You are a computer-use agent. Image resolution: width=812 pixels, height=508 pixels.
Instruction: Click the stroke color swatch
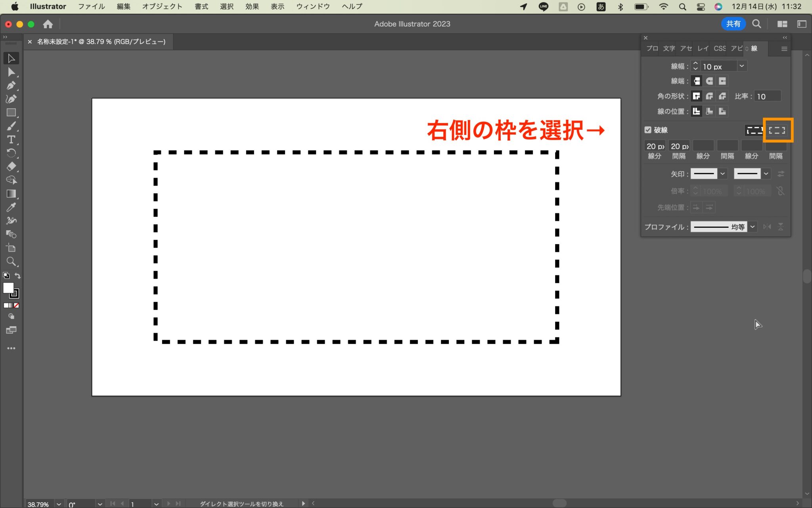(15, 294)
